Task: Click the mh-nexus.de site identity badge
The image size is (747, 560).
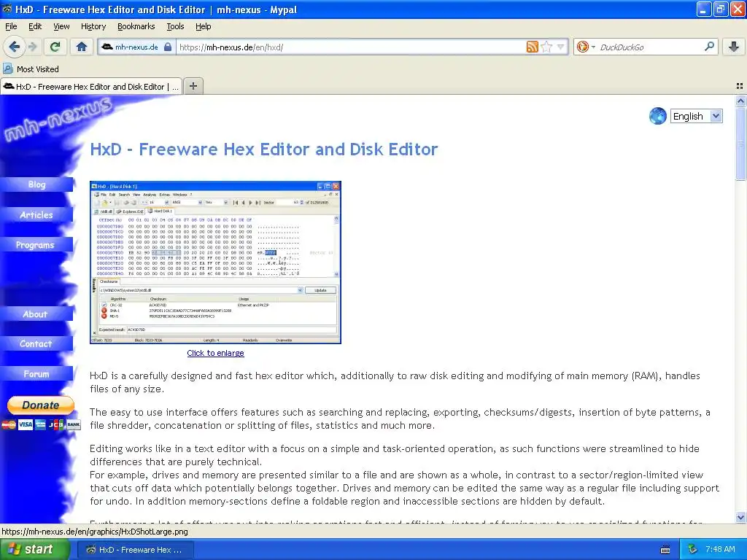Action: coord(136,47)
